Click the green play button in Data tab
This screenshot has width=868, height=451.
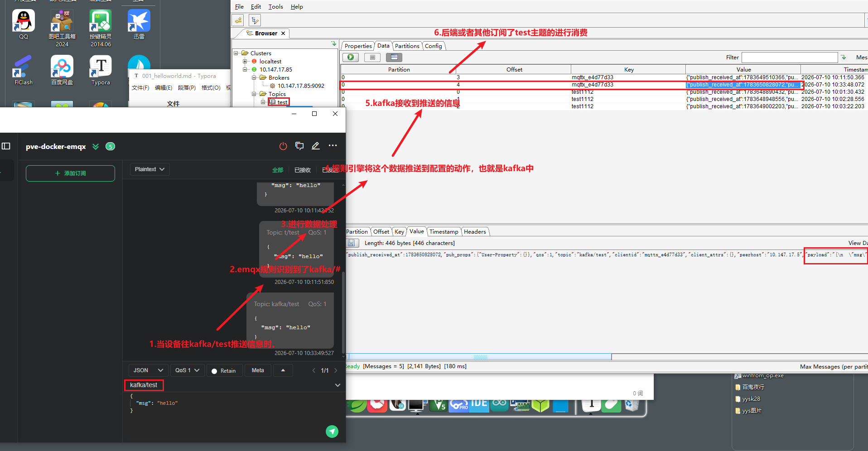pos(351,58)
